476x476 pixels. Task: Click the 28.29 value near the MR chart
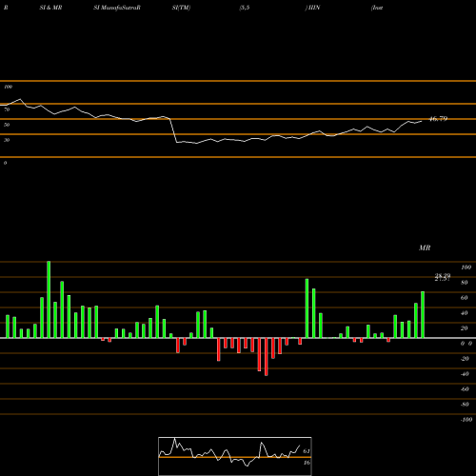pos(443,276)
